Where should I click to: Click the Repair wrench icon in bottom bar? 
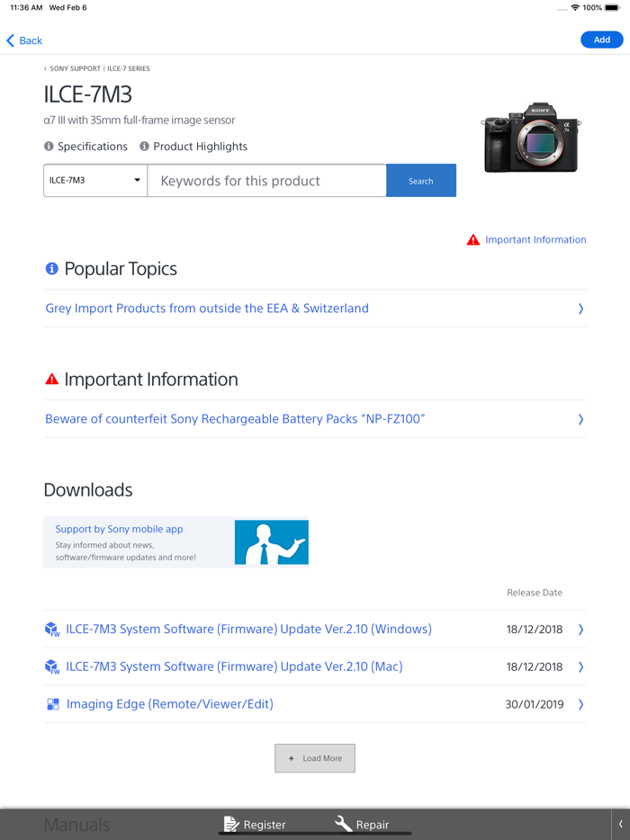(343, 824)
